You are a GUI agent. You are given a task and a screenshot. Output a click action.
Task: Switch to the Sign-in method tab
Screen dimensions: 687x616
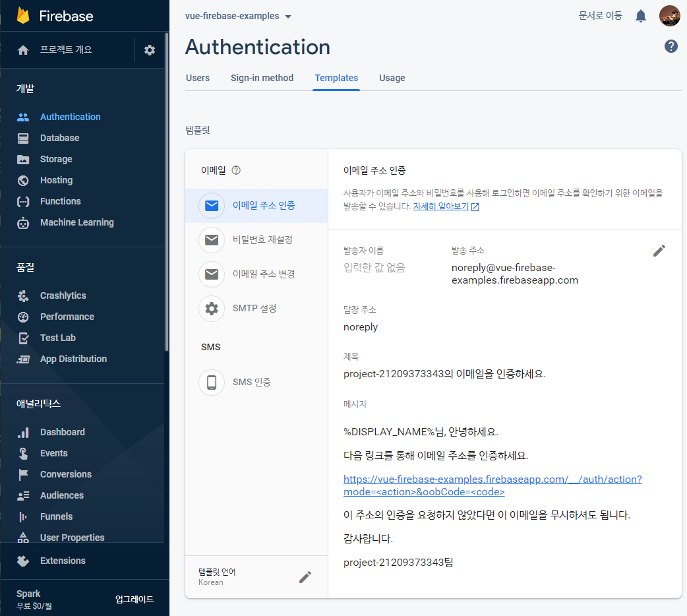tap(262, 78)
